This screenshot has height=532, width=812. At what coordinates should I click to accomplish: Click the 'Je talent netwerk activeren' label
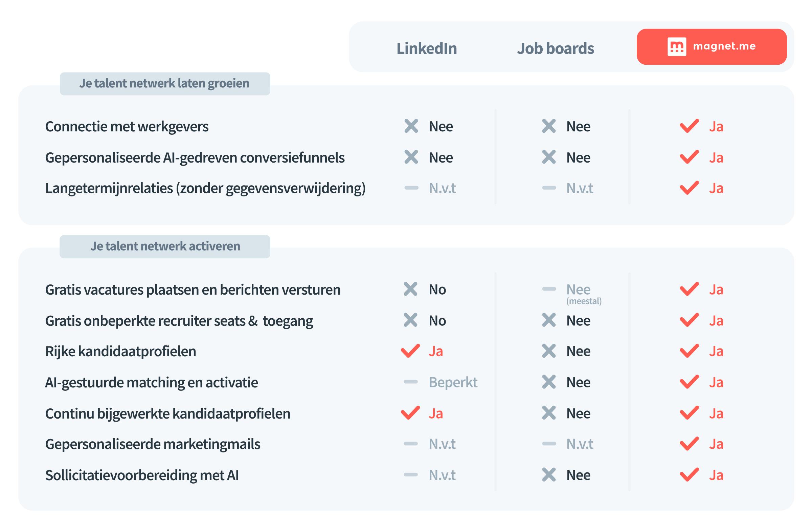(165, 247)
